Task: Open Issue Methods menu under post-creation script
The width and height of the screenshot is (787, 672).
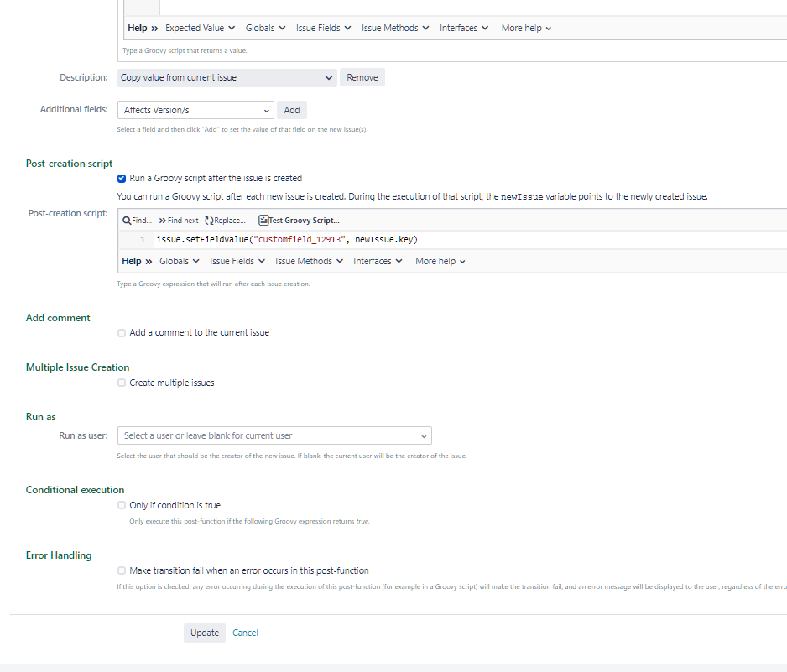Action: [309, 261]
